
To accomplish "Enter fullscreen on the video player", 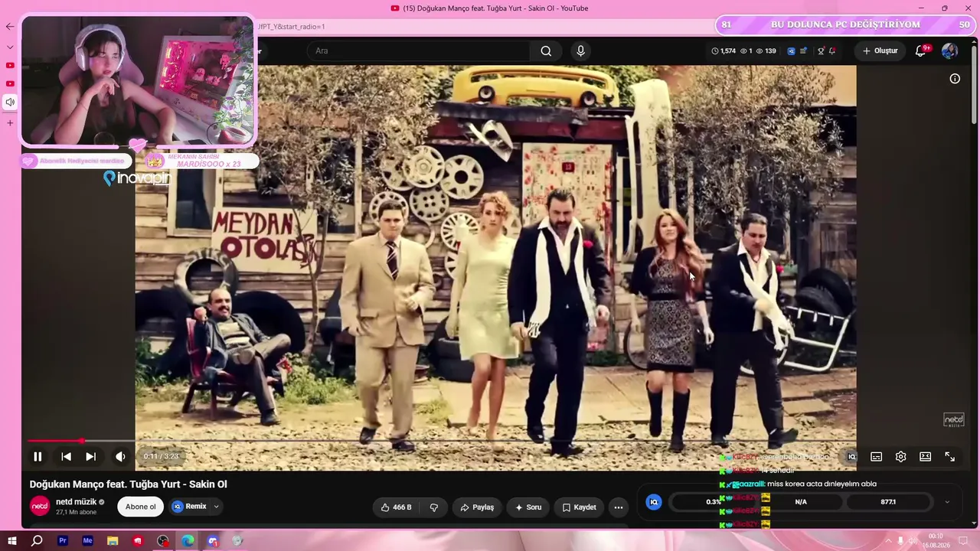I will (x=949, y=457).
